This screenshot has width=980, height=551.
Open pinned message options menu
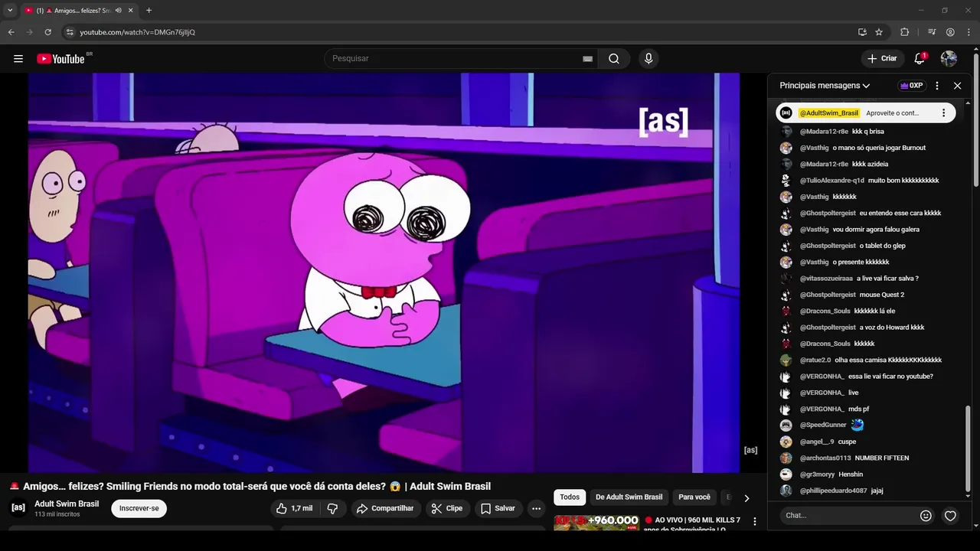[943, 112]
